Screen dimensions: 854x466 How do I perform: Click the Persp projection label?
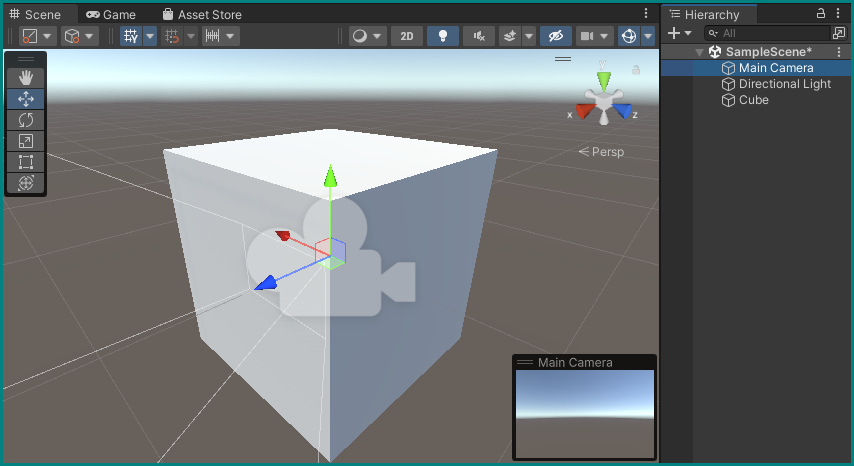(602, 152)
